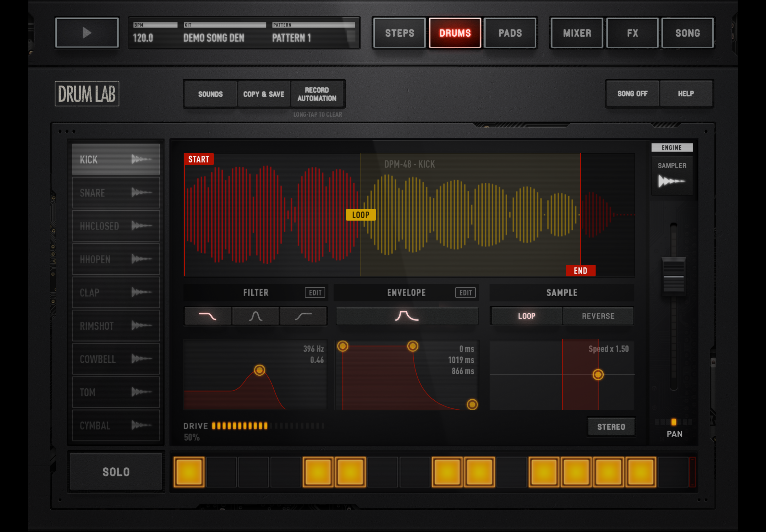Toggle the sample LOOP button
Screen dimensions: 766x532
click(x=527, y=316)
